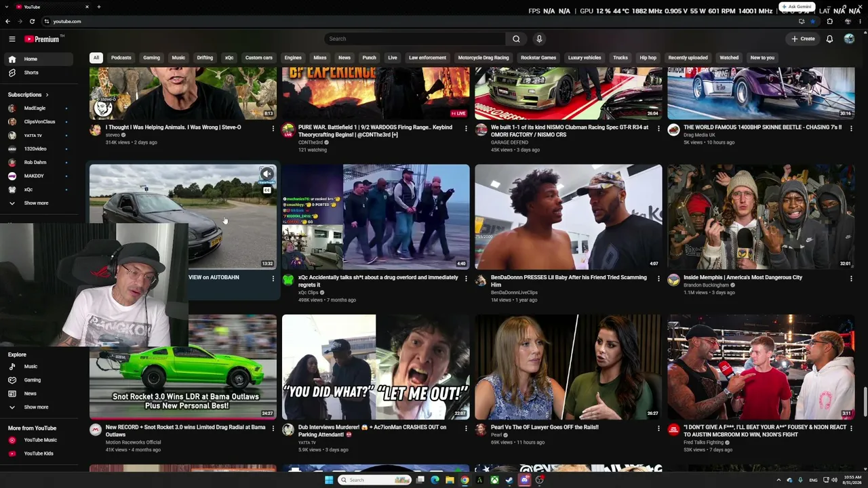This screenshot has height=488, width=868.
Task: Click the search magnifier button
Action: pyautogui.click(x=516, y=39)
